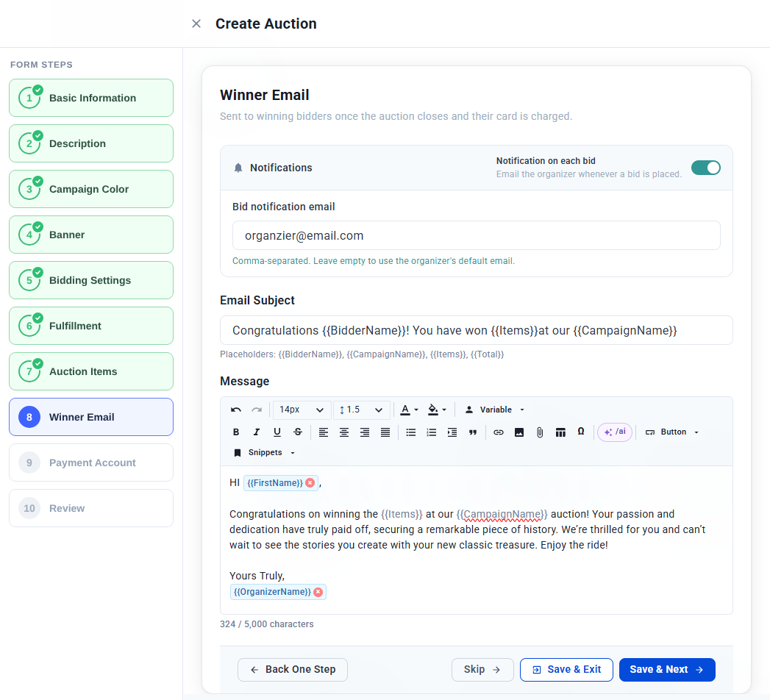Toggle strikethrough formatting
Screen dimensions: 770x700
click(x=298, y=432)
